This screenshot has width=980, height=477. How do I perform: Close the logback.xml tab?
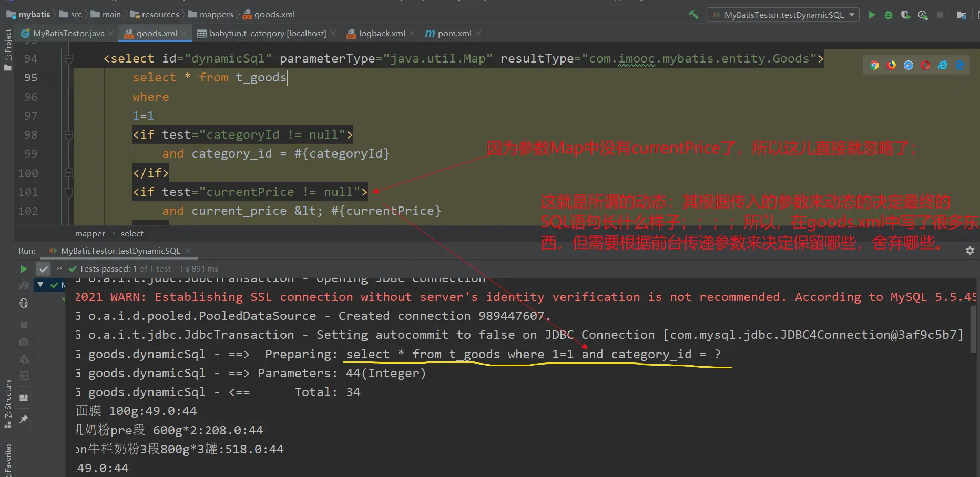[x=412, y=34]
